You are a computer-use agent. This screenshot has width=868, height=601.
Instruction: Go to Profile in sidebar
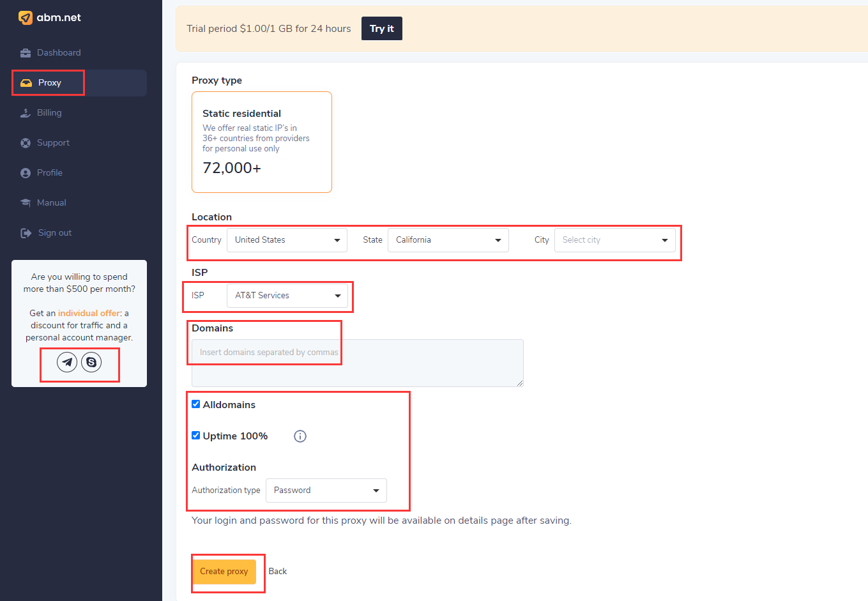click(50, 173)
